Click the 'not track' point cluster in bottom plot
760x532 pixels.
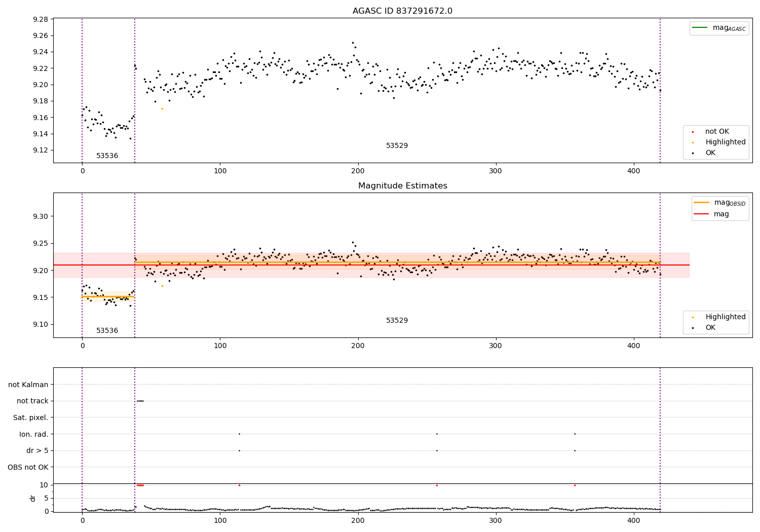140,401
